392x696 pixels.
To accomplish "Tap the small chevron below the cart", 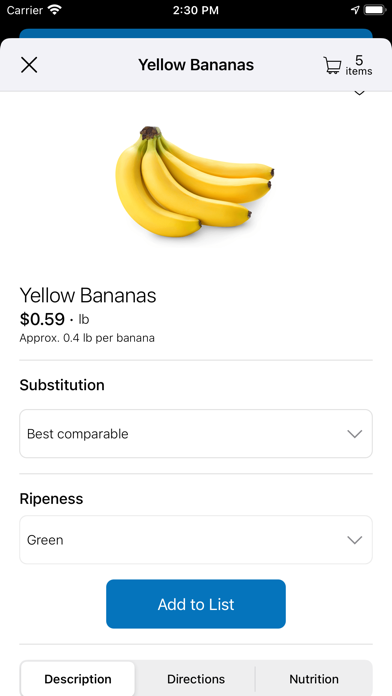I will coord(359,93).
